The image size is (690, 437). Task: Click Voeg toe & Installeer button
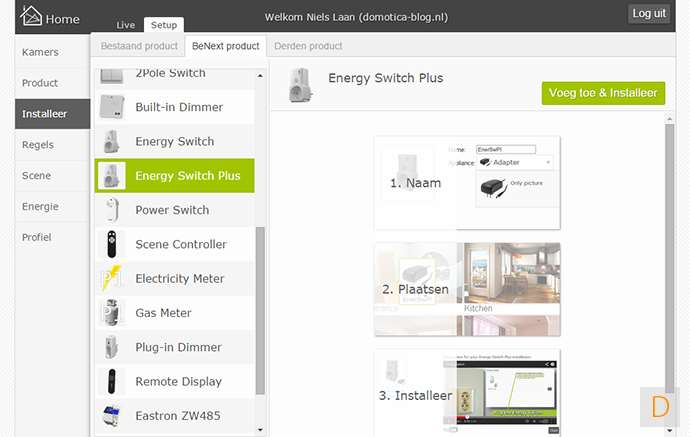click(x=603, y=93)
